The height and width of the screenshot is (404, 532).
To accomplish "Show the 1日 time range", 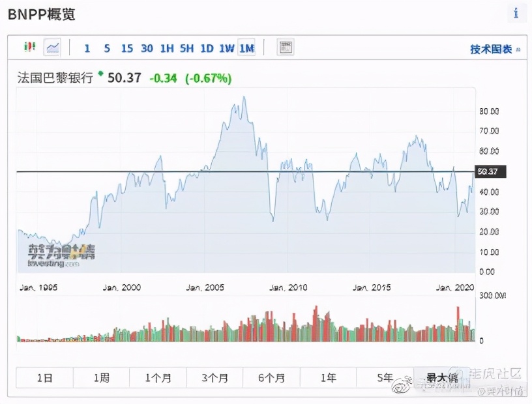I will (44, 378).
